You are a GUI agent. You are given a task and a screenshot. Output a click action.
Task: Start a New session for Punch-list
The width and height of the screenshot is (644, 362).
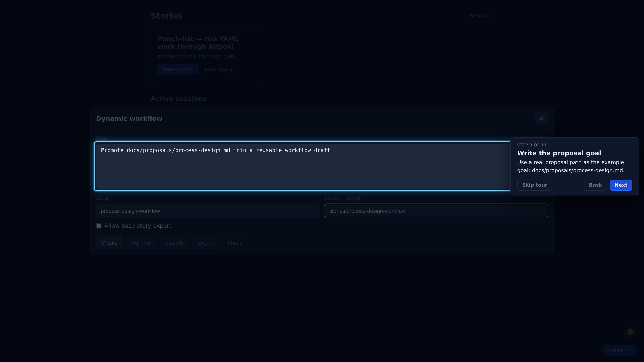pos(178,70)
